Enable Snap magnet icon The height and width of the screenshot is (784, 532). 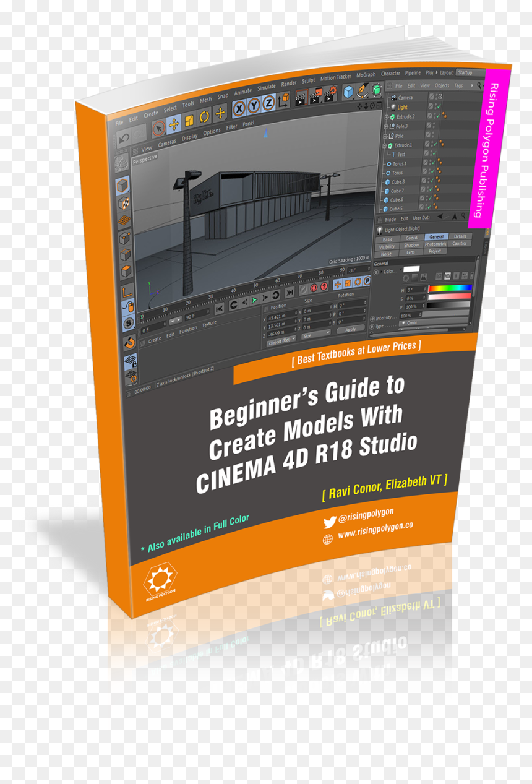click(x=129, y=343)
